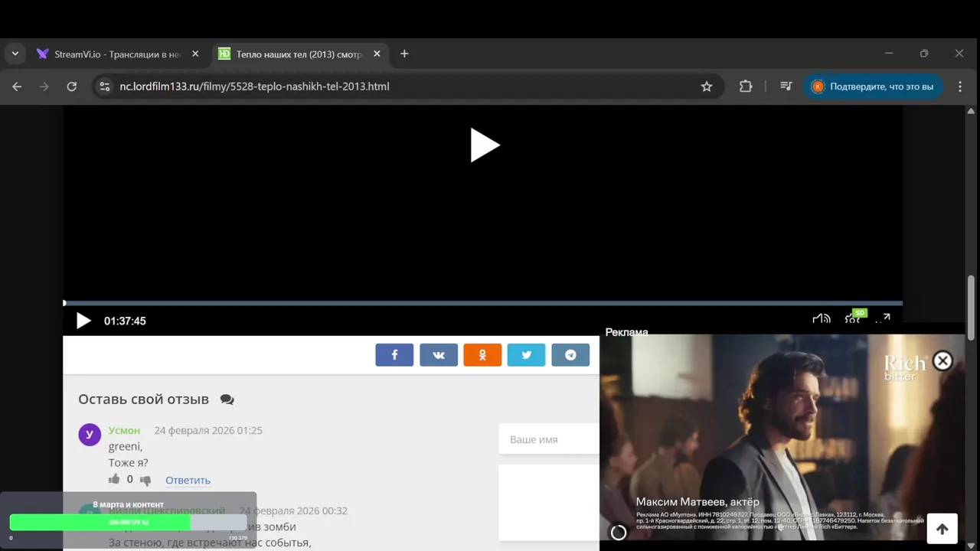The image size is (980, 551).
Task: Dislike Усмон's comment with thumbs down
Action: click(145, 480)
